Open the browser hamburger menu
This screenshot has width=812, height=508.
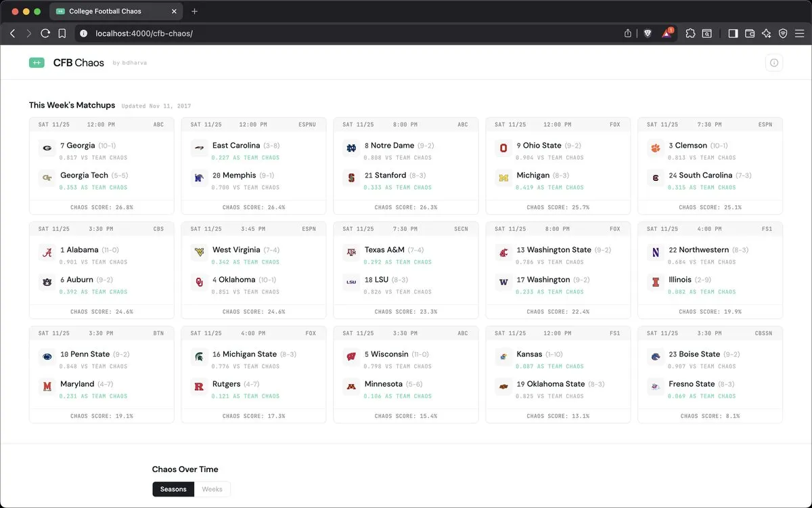(x=799, y=33)
